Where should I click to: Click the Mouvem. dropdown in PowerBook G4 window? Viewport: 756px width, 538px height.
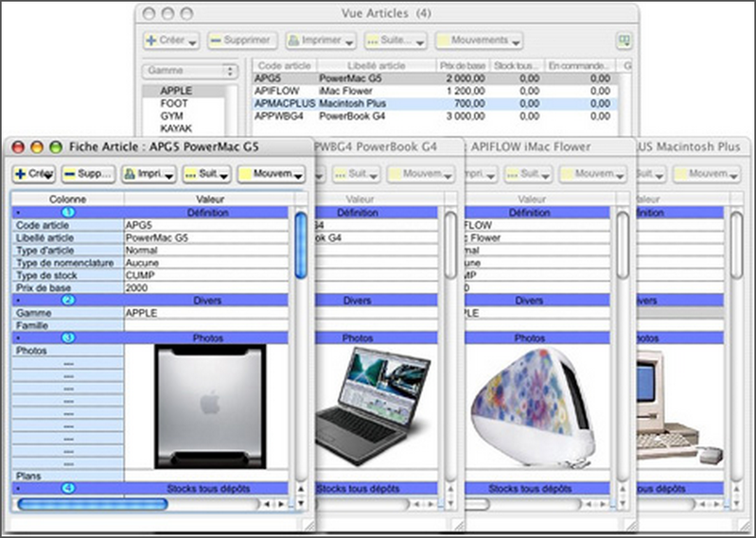click(x=421, y=174)
